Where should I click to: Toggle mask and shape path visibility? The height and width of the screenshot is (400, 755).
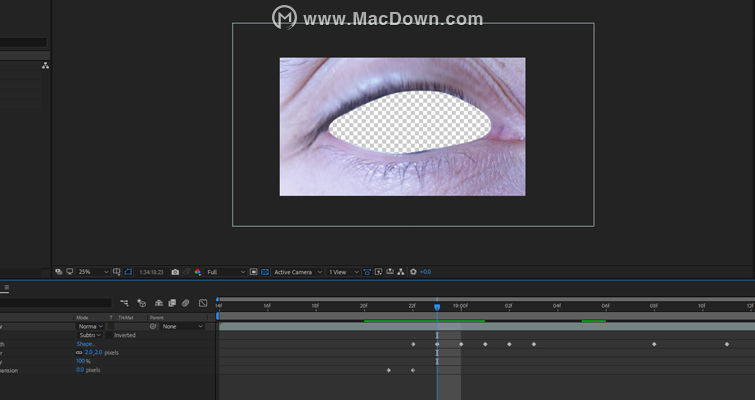click(128, 272)
